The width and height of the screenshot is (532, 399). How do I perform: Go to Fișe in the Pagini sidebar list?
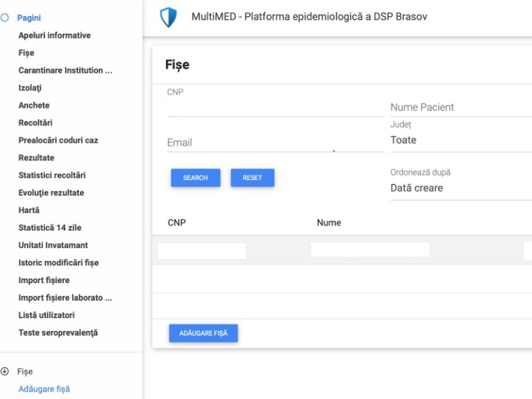coord(27,53)
